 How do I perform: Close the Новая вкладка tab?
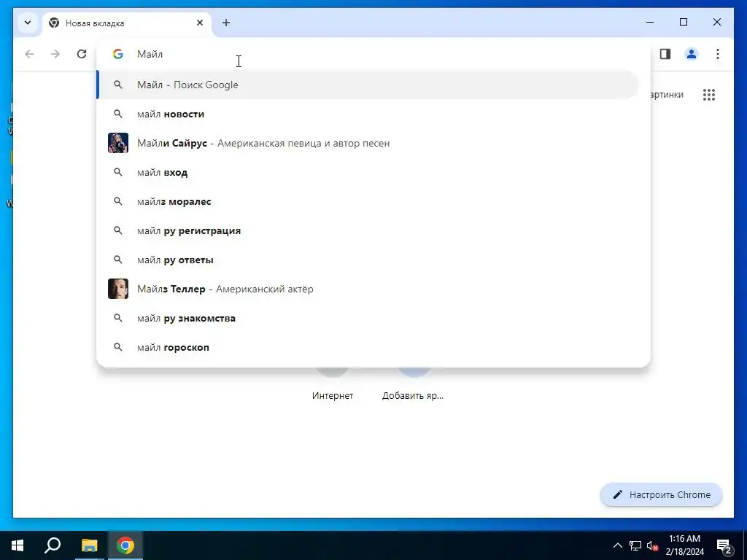coord(200,23)
